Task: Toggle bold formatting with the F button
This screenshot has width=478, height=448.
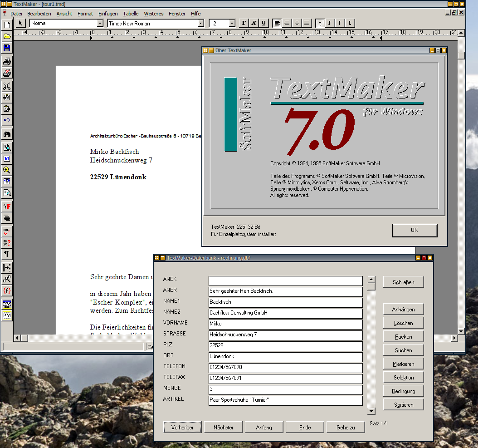Action: click(244, 23)
